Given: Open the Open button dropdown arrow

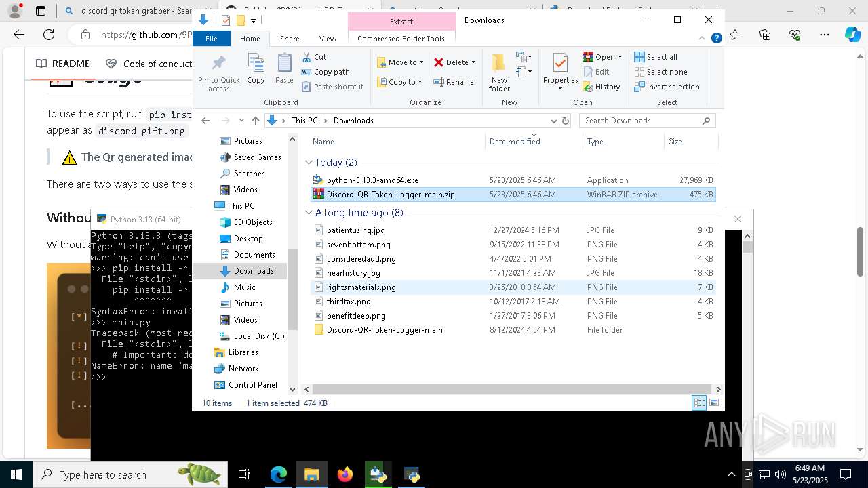Looking at the screenshot, I should [620, 57].
